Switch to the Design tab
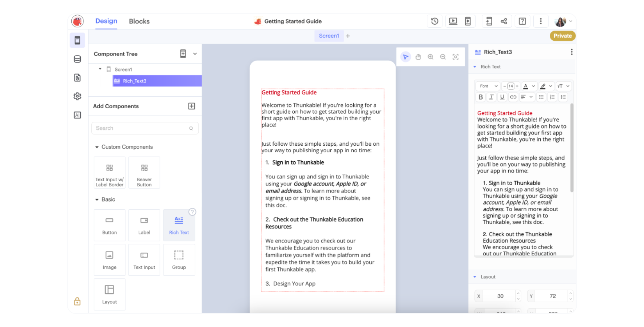 (106, 21)
